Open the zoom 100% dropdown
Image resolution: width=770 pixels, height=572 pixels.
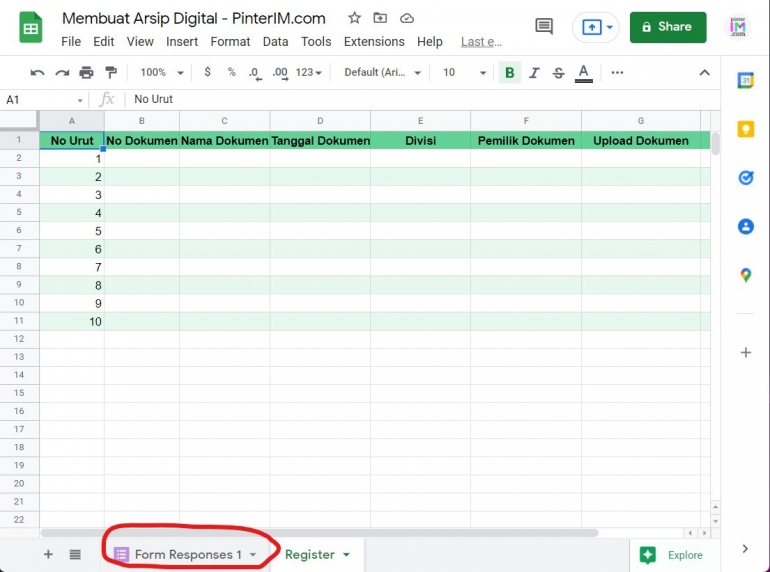[x=162, y=73]
